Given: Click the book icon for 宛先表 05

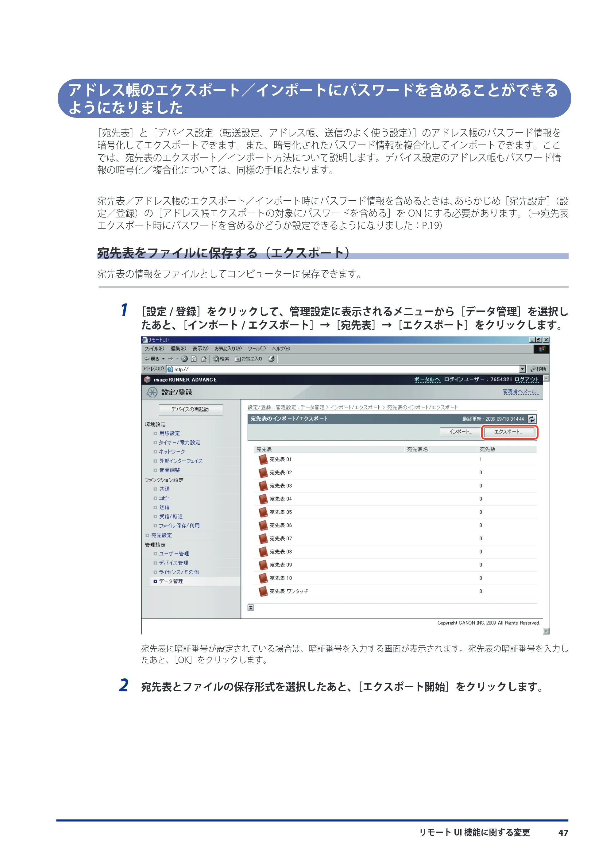Looking at the screenshot, I should (263, 512).
